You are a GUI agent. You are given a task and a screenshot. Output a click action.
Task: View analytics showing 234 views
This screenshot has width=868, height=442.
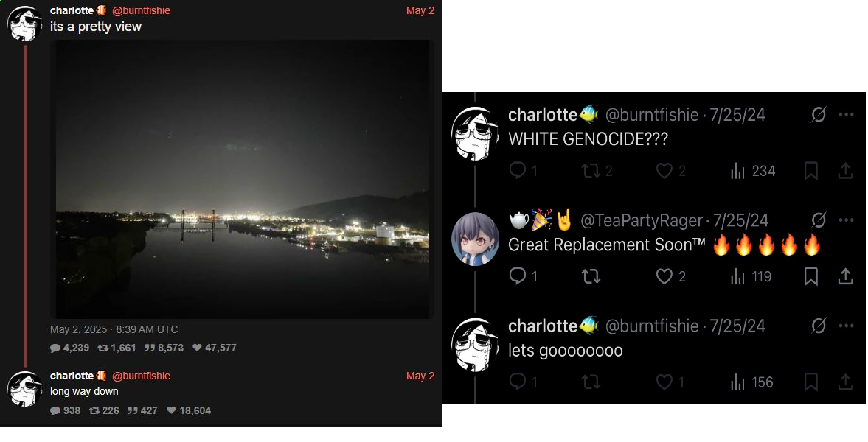tap(753, 171)
